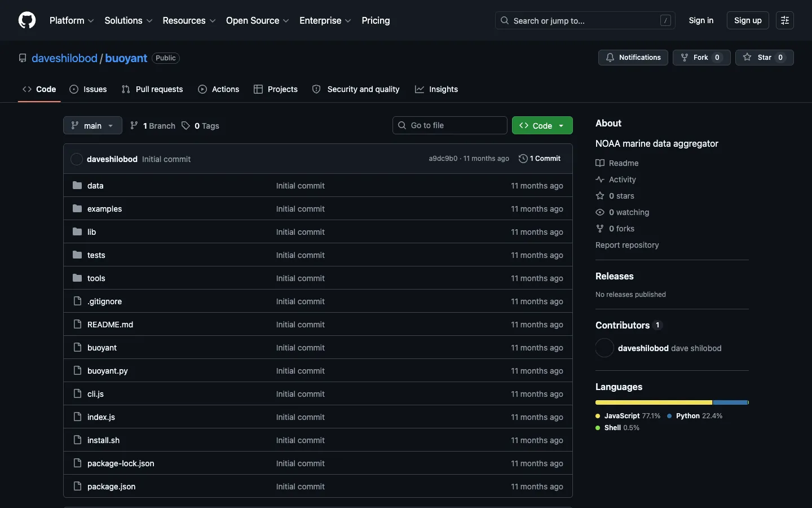Screen dimensions: 812x508
Task: Open the daveshilobod owner profile link
Action: click(64, 58)
